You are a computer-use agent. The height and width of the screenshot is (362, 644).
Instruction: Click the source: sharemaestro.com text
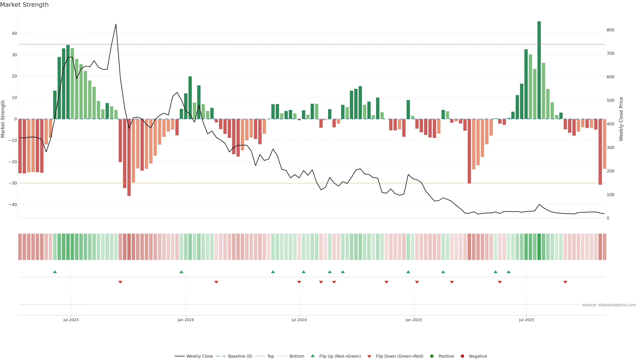click(609, 305)
